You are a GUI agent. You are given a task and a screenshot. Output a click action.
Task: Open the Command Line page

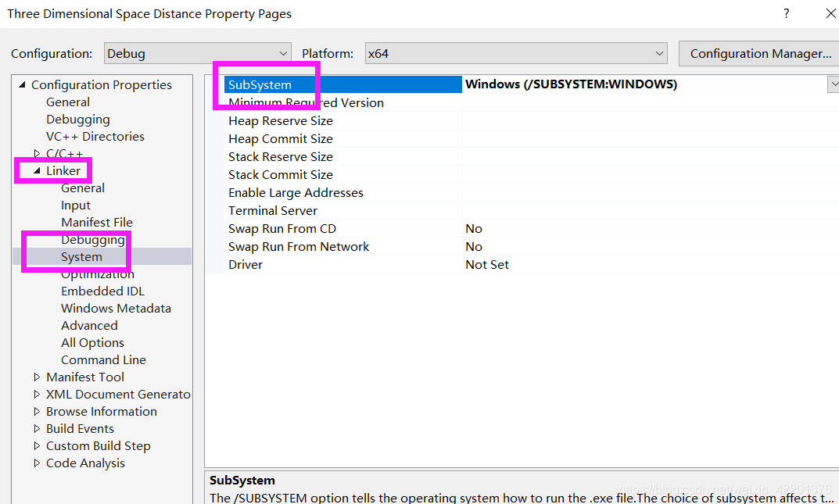(x=103, y=359)
